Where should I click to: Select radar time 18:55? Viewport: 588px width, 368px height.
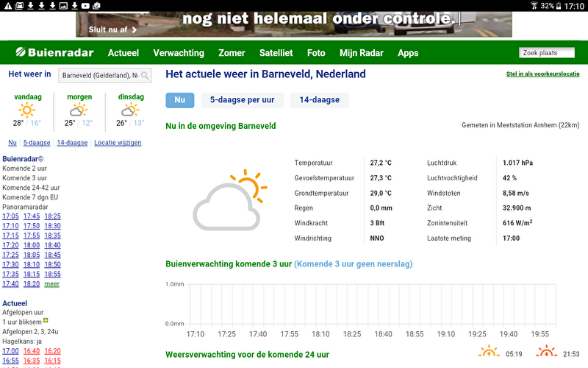click(x=52, y=274)
